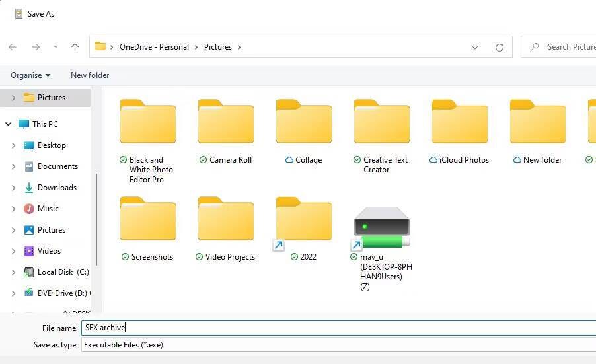Viewport: 596px width, 364px height.
Task: Navigate up one folder level
Action: (x=75, y=47)
